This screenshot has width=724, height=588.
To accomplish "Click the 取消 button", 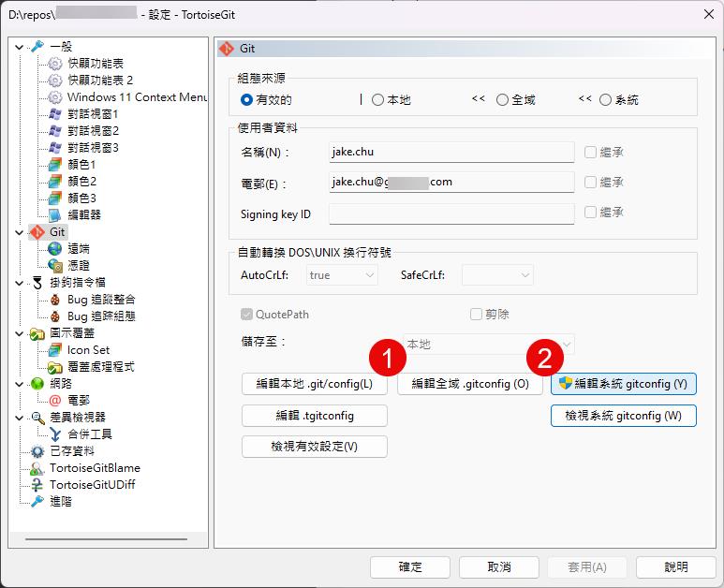I will pyautogui.click(x=499, y=567).
